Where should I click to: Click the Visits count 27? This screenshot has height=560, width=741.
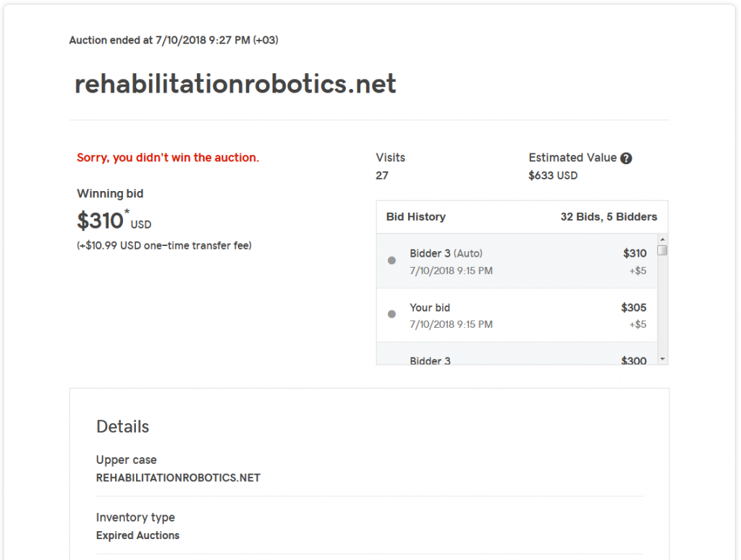pyautogui.click(x=382, y=176)
